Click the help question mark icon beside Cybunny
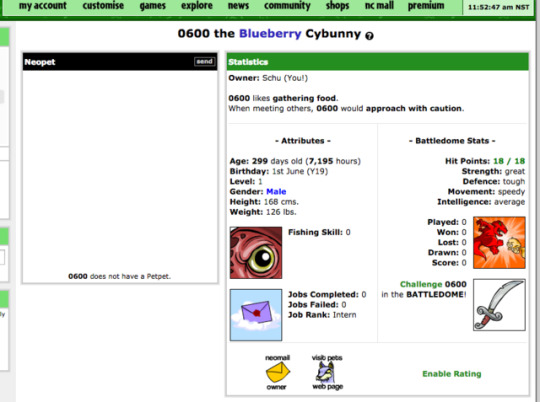The image size is (540, 402). click(x=369, y=35)
